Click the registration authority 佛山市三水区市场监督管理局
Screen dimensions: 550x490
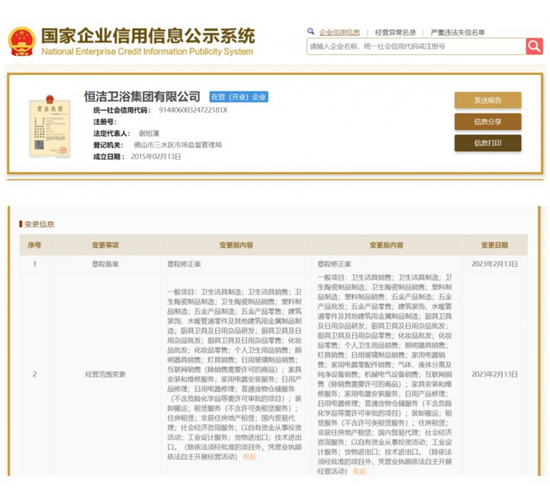[178, 145]
